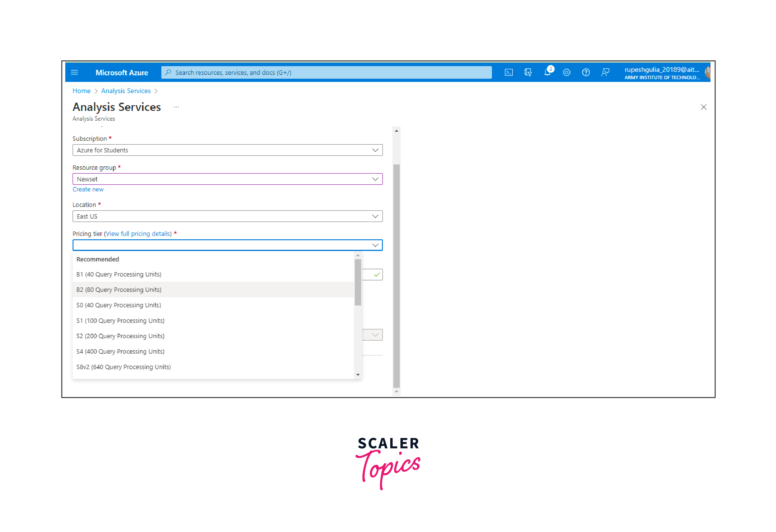
Task: Open the ellipsis menu beside Analysis Services title
Action: pyautogui.click(x=176, y=107)
